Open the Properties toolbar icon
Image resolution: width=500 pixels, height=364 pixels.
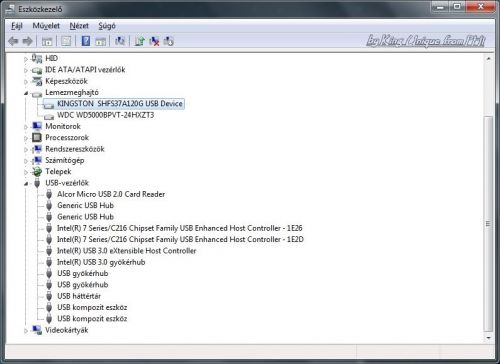66,41
